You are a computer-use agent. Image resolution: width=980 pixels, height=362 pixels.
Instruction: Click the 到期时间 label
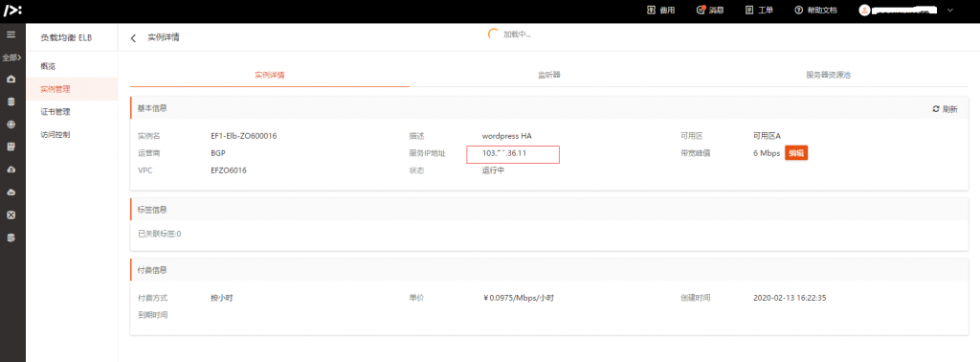coord(152,314)
